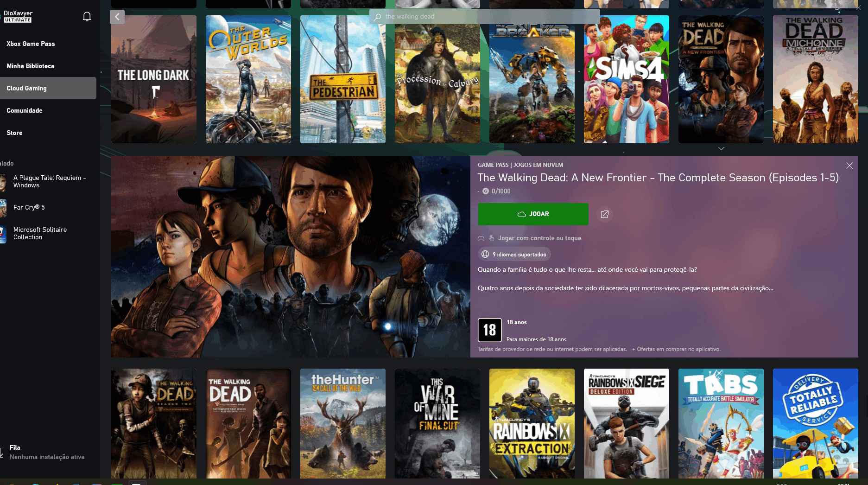Screen dimensions: 868x485
Task: Collapse details with the chevron below game row
Action: (x=721, y=148)
